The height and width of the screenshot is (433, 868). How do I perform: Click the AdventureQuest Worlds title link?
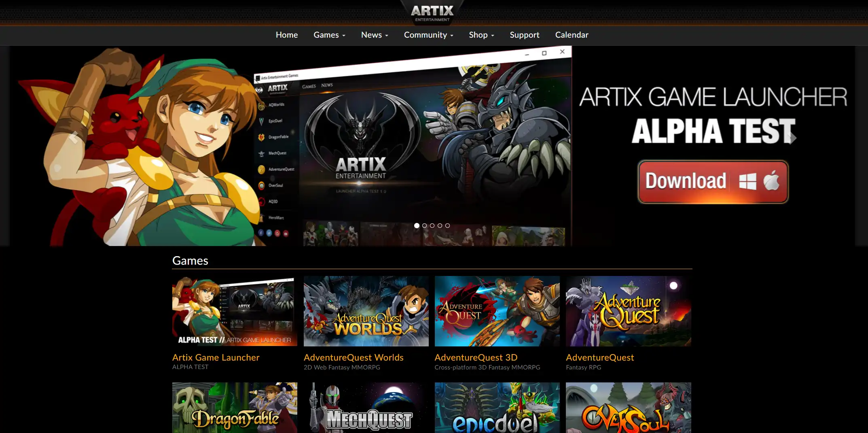coord(354,357)
